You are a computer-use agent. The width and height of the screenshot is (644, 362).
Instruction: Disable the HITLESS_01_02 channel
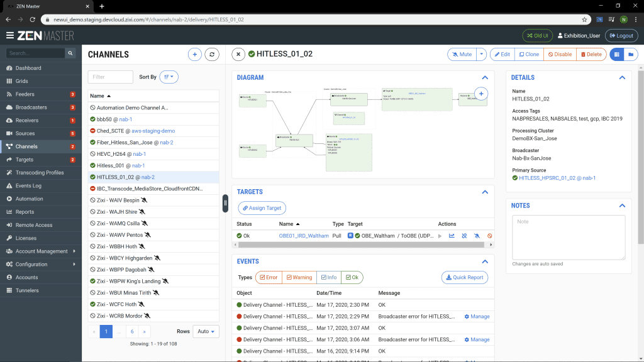[x=560, y=54]
